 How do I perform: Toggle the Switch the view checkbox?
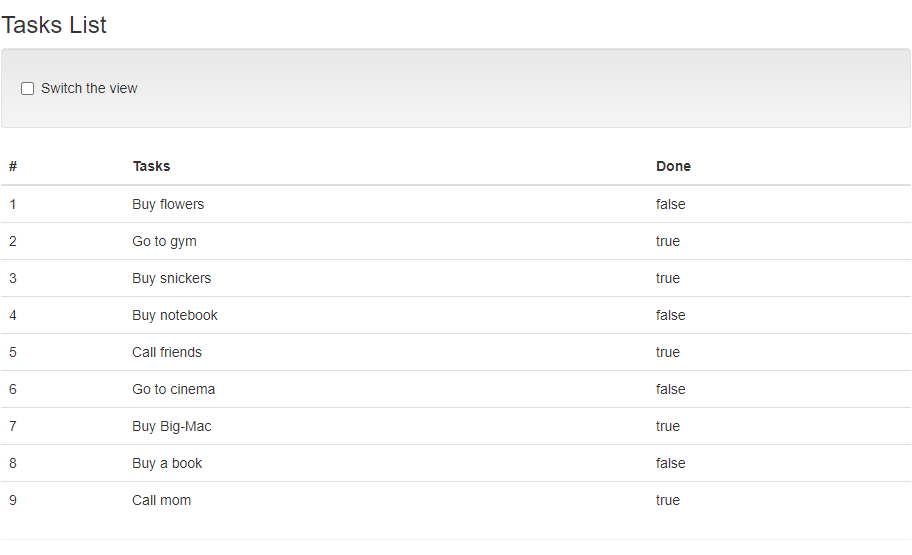coord(28,89)
